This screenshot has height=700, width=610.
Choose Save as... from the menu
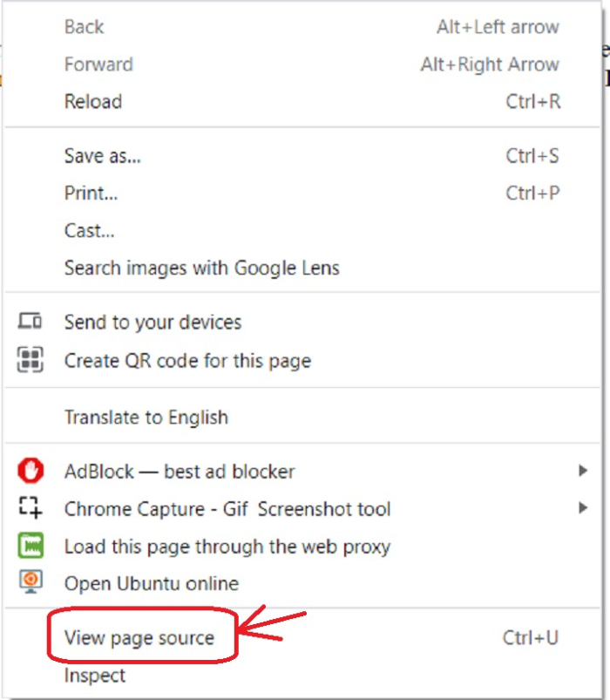tap(102, 156)
